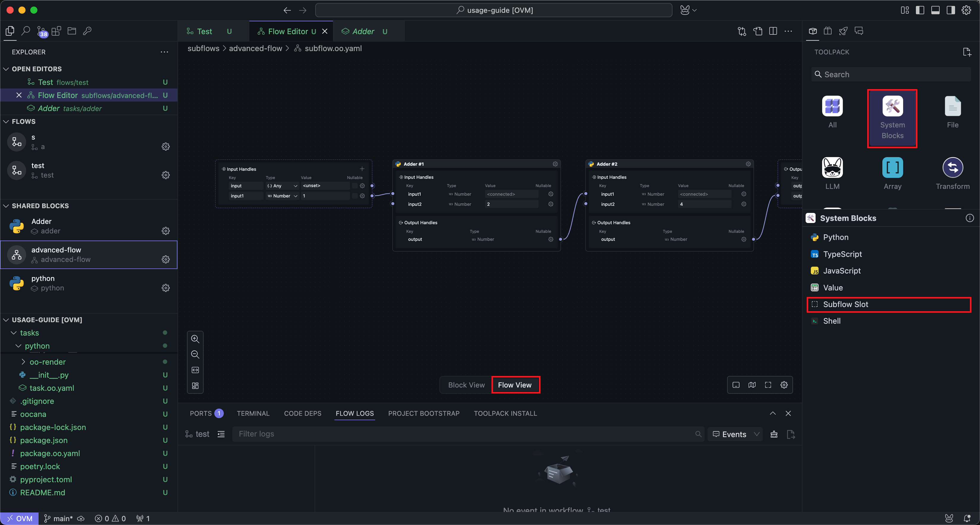Switch to Block View
This screenshot has width=980, height=525.
pyautogui.click(x=466, y=385)
